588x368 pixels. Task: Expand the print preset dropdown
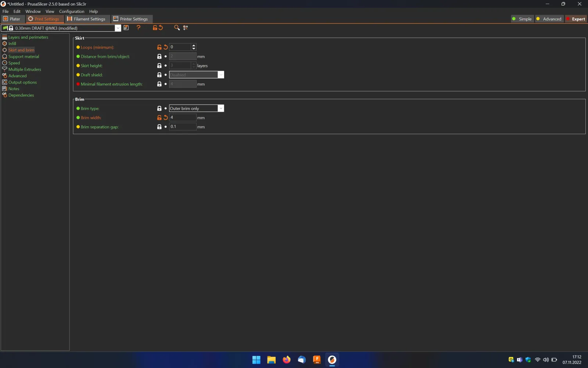pyautogui.click(x=118, y=28)
